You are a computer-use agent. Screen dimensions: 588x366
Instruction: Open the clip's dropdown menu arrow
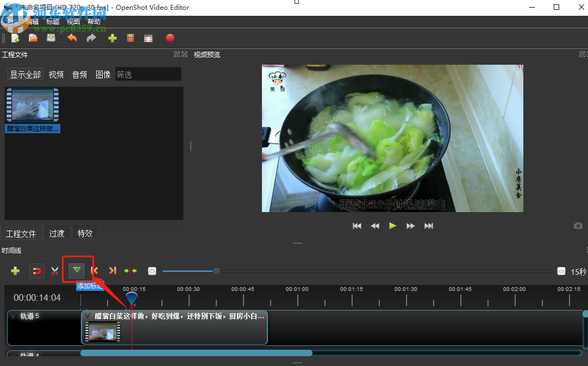click(x=87, y=316)
